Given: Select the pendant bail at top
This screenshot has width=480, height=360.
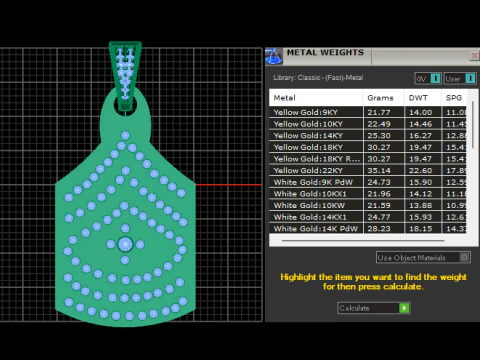Looking at the screenshot, I should (x=125, y=76).
